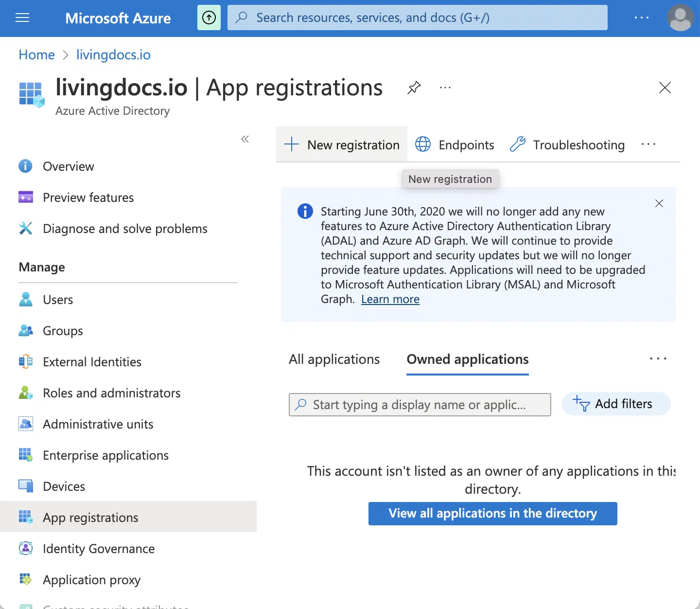This screenshot has width=700, height=609.
Task: Go to Home breadcrumb
Action: tap(37, 55)
